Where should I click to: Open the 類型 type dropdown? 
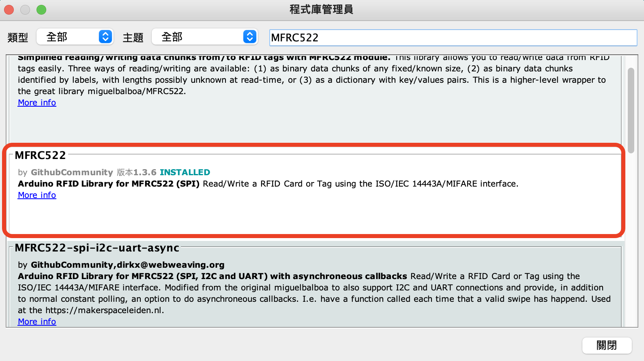(x=75, y=37)
